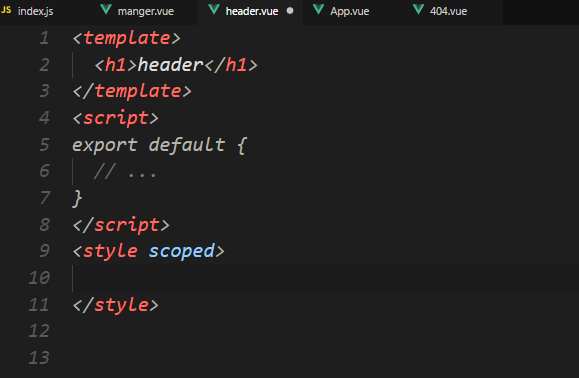Screen dimensions: 579x378
Task: Click the closing style tag
Action: click(116, 305)
